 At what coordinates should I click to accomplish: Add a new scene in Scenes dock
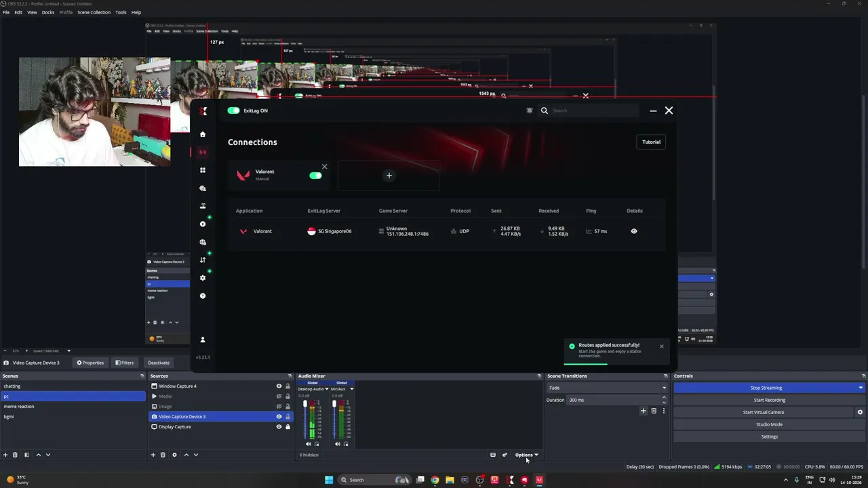point(5,455)
